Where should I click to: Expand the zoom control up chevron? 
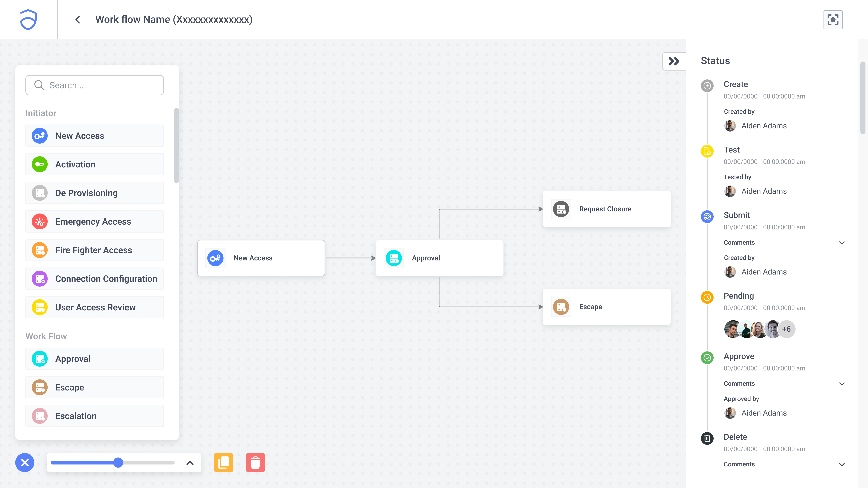[x=190, y=463]
